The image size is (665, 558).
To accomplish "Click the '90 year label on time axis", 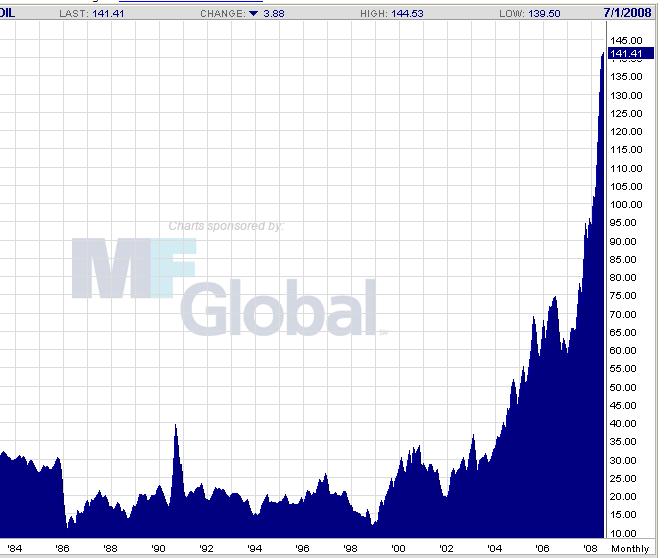I will 158,549.
